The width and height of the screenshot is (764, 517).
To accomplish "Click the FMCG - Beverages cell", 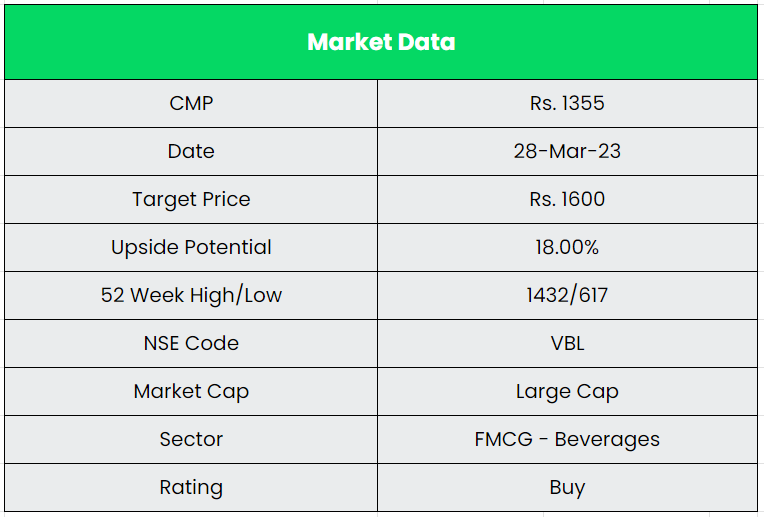I will 567,439.
